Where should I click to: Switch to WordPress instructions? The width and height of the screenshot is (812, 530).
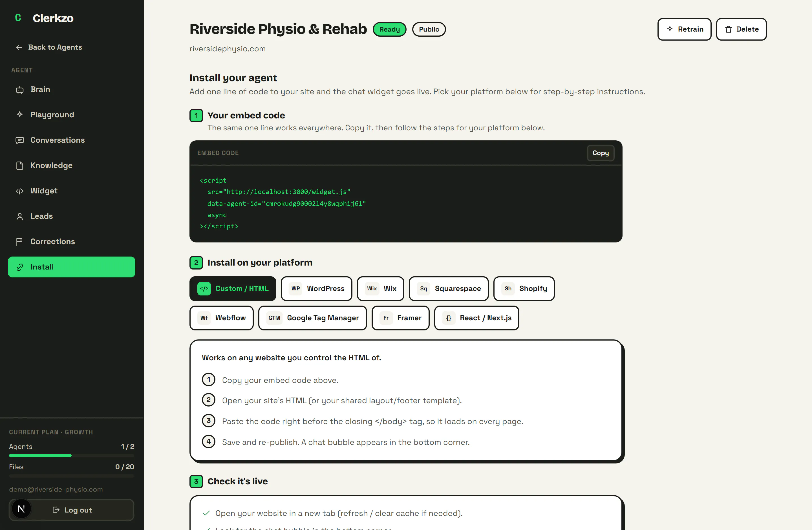click(317, 288)
